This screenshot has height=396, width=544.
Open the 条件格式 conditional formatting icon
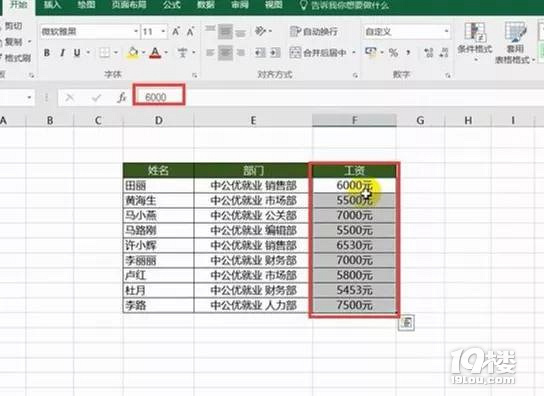point(475,38)
